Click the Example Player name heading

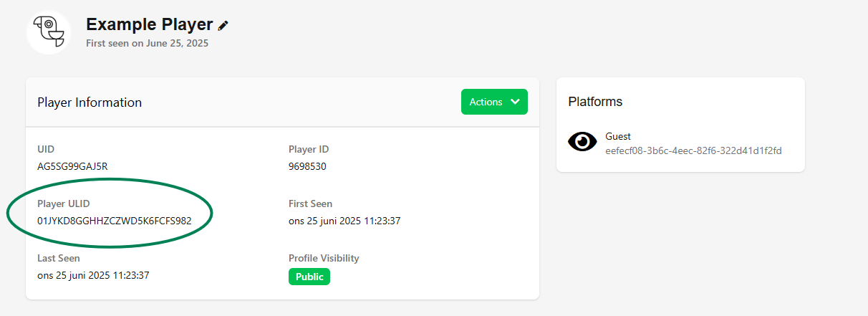pyautogui.click(x=149, y=24)
